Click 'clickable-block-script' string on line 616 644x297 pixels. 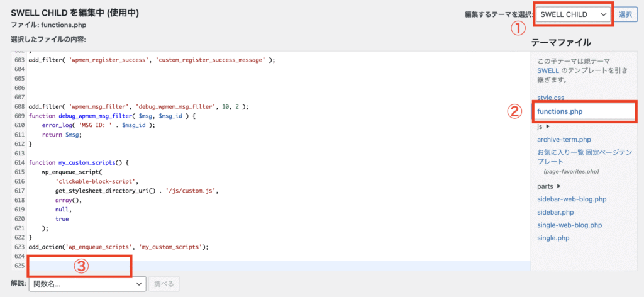pyautogui.click(x=94, y=182)
